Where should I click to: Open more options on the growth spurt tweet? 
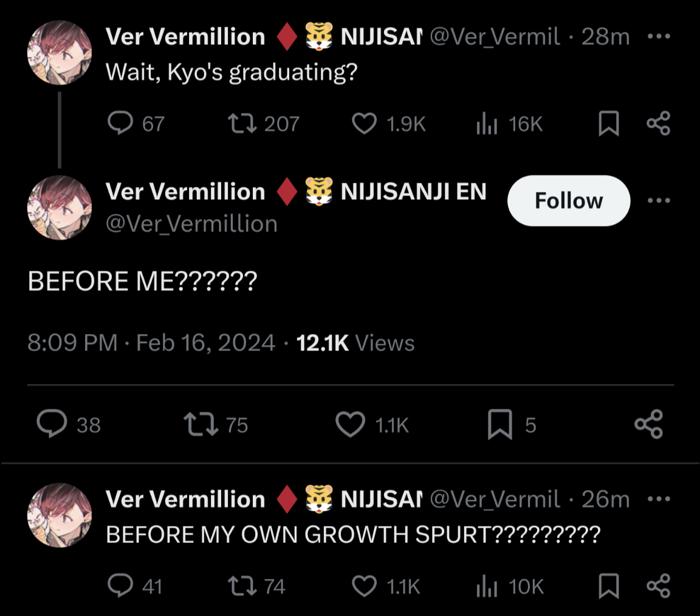click(x=658, y=499)
